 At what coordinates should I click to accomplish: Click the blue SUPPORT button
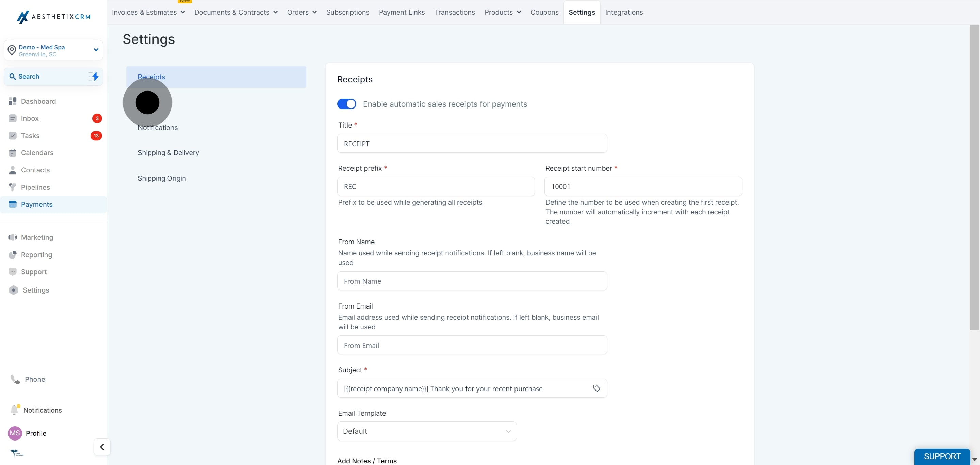(942, 456)
